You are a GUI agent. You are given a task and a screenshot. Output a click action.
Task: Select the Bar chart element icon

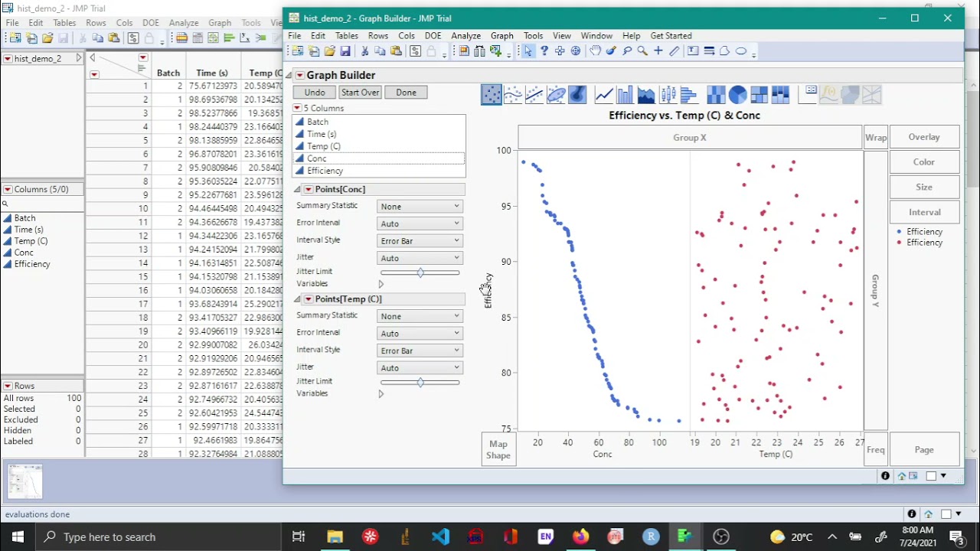pyautogui.click(x=626, y=95)
